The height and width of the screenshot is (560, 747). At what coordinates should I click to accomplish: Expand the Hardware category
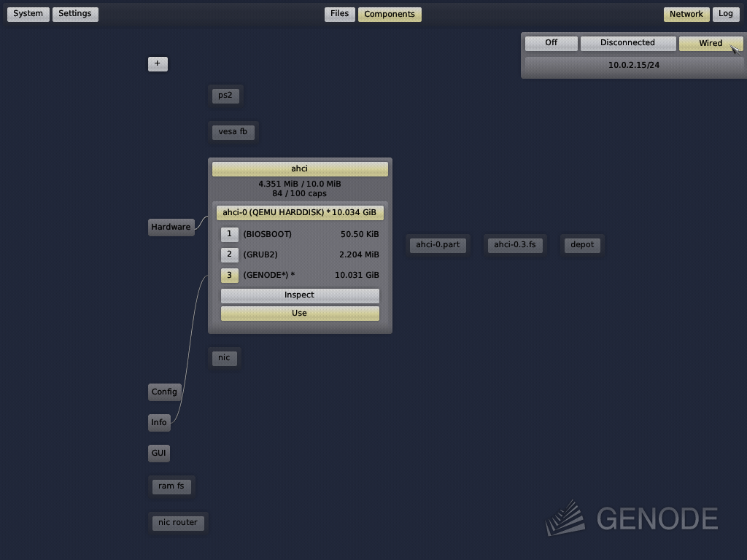[171, 227]
